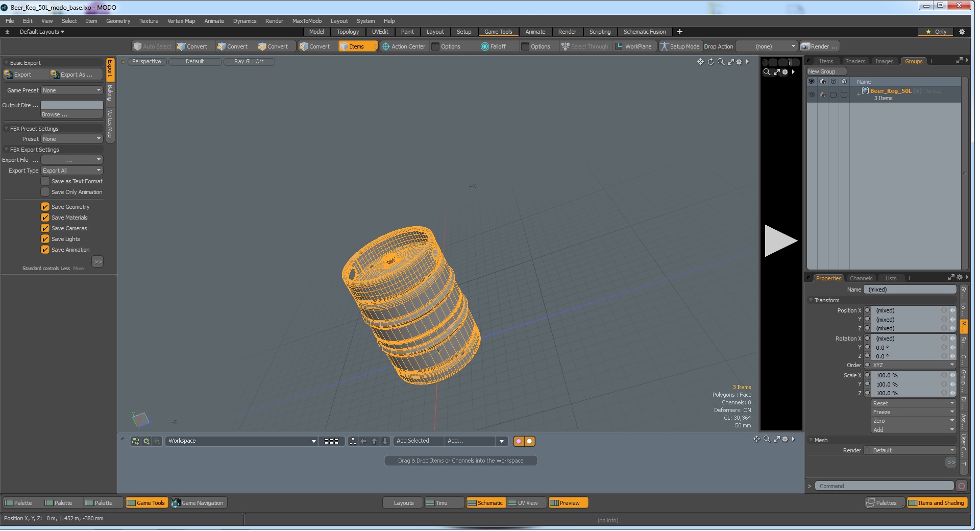Open the Preview panel settings gear

(x=785, y=72)
